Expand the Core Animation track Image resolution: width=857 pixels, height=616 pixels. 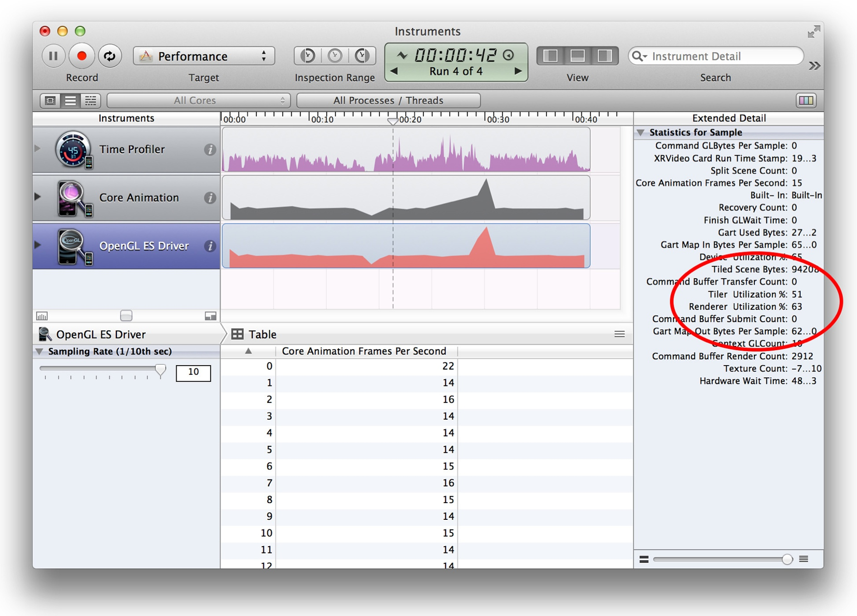coord(38,196)
